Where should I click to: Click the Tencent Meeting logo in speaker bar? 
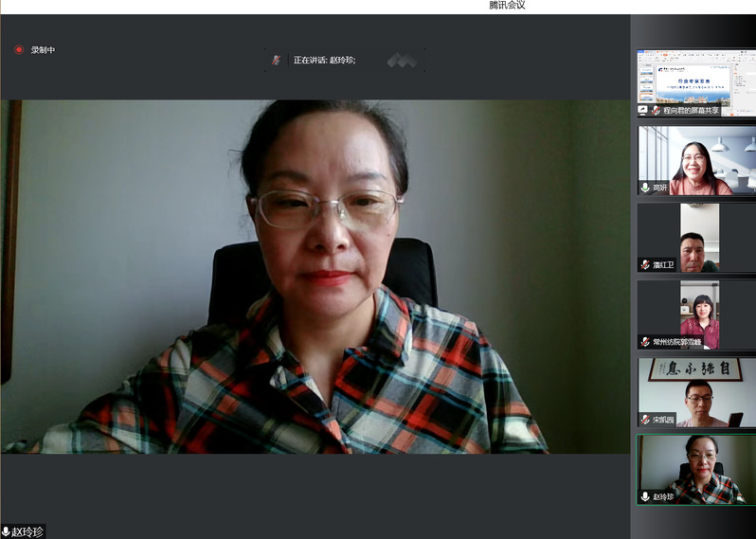(x=402, y=61)
